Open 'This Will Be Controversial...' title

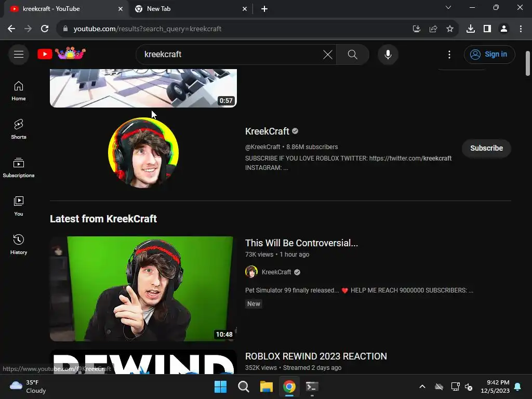point(301,243)
